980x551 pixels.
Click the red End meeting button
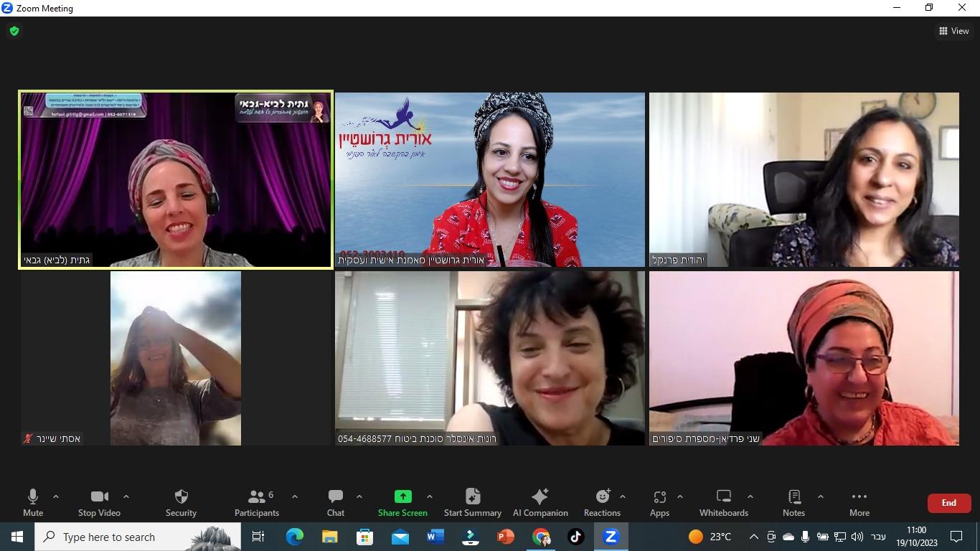point(949,503)
